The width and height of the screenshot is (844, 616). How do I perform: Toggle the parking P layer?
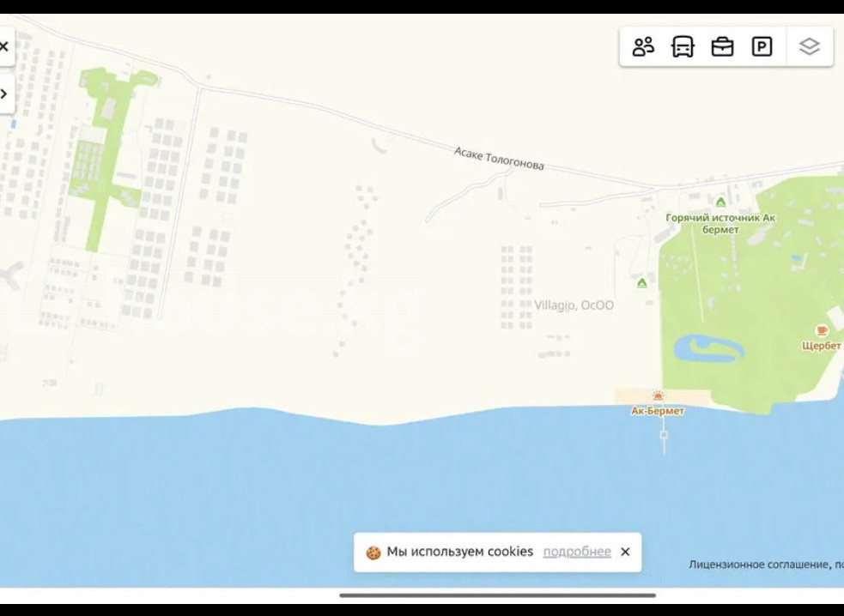coord(762,46)
